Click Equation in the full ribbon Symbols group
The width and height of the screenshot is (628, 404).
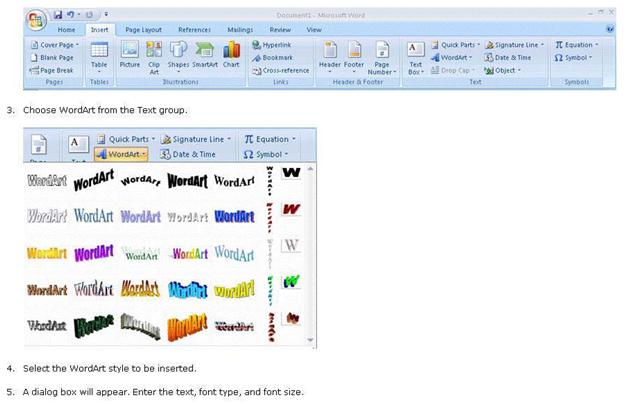coord(577,45)
